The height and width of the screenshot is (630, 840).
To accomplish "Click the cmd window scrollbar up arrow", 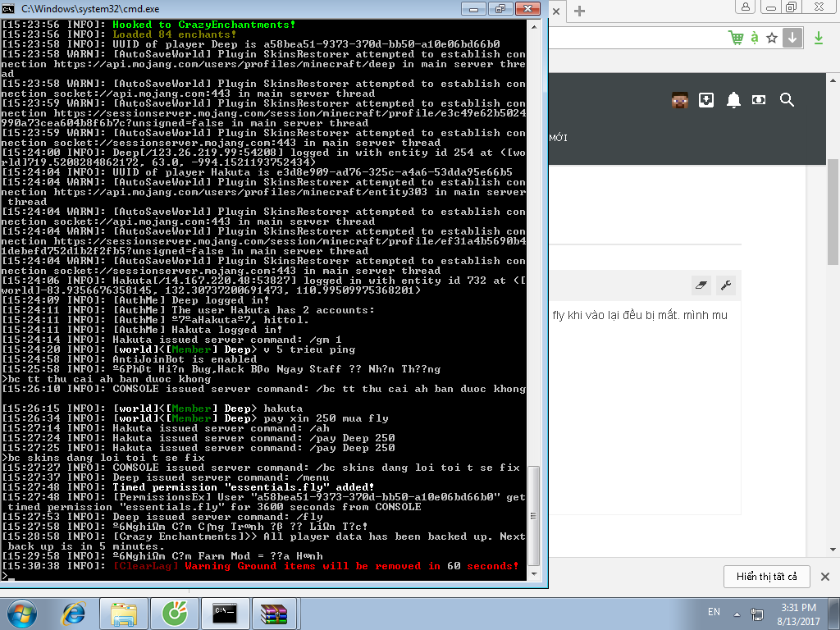I will pyautogui.click(x=534, y=26).
